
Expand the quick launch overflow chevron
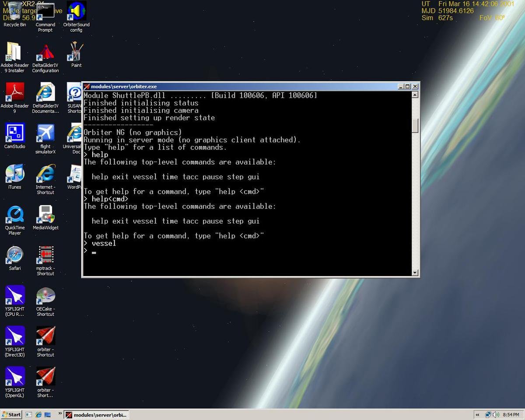click(60, 414)
